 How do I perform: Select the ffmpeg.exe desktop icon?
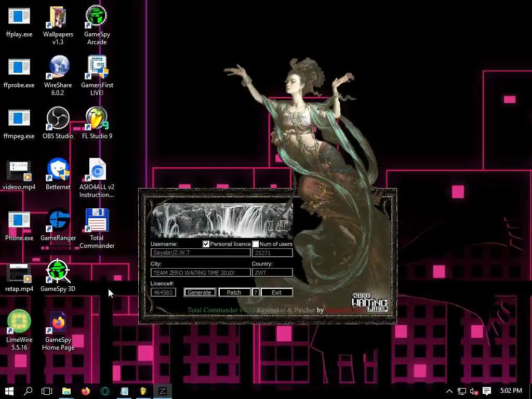(19, 123)
